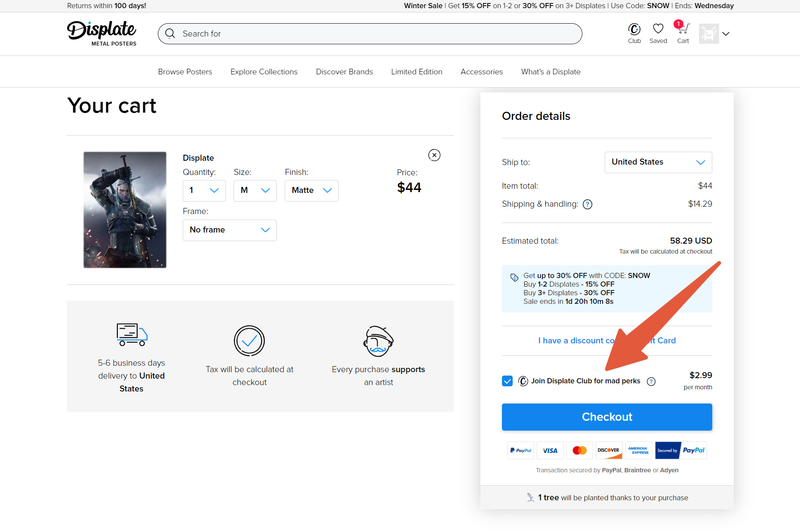Click the Witcher poster thumbnail
800x532 pixels.
coord(125,210)
